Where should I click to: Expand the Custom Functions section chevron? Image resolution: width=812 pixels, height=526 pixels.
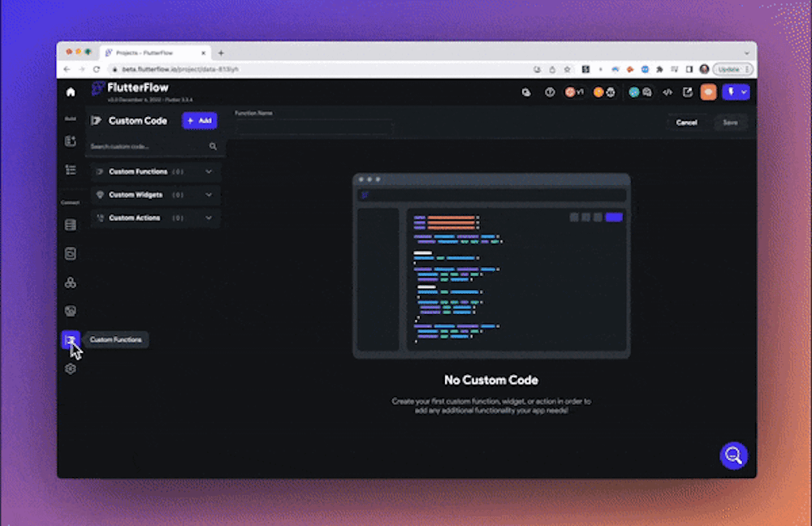(209, 171)
